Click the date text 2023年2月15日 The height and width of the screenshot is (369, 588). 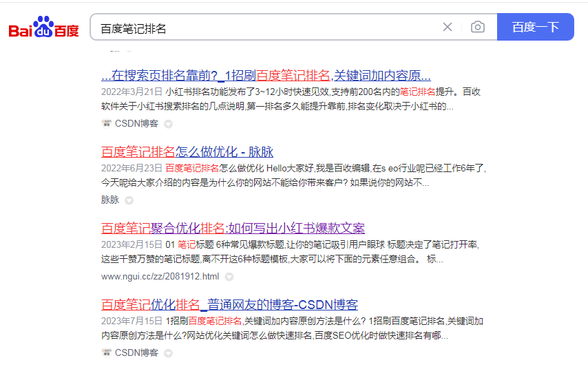[x=132, y=244]
